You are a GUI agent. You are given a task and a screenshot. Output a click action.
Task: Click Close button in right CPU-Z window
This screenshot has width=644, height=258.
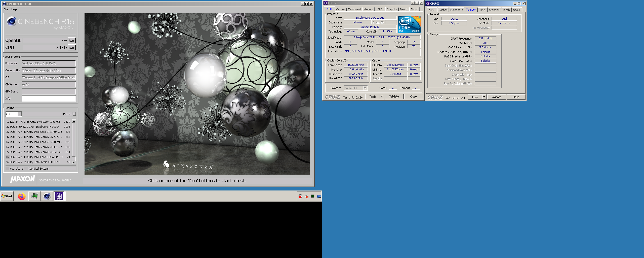(516, 97)
